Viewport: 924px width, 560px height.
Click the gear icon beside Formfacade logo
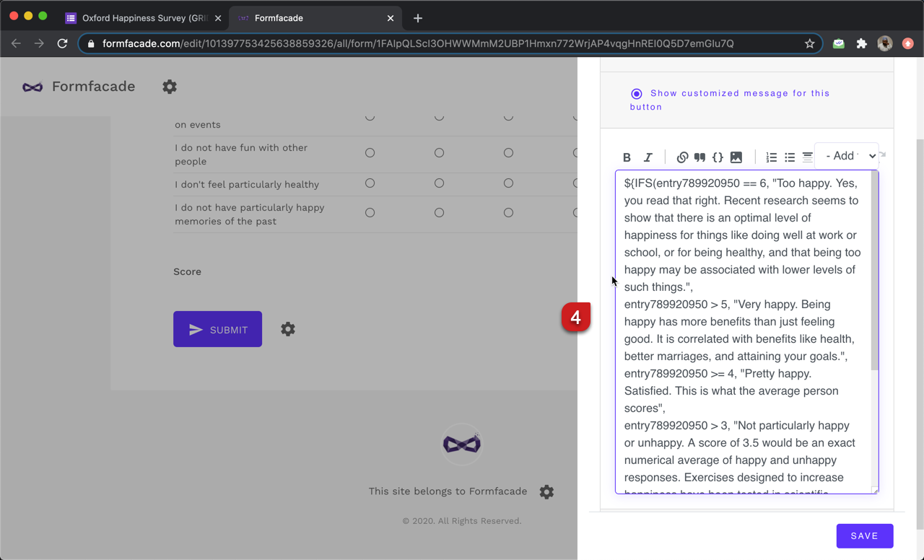point(170,87)
